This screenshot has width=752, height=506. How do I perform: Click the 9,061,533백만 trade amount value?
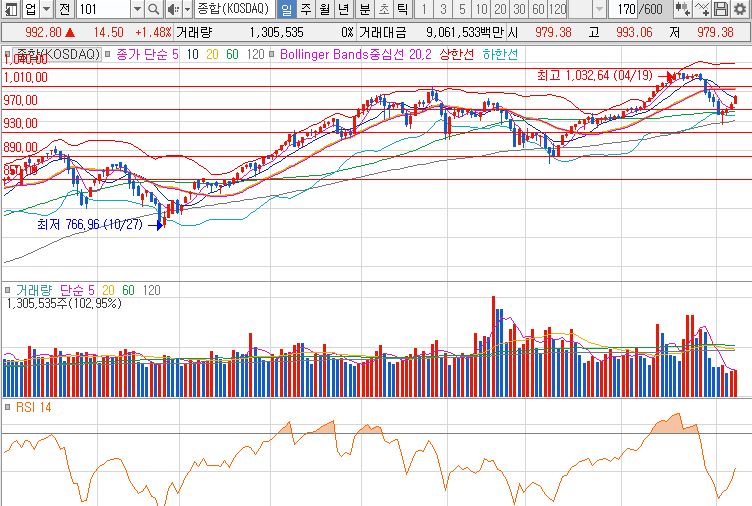465,33
